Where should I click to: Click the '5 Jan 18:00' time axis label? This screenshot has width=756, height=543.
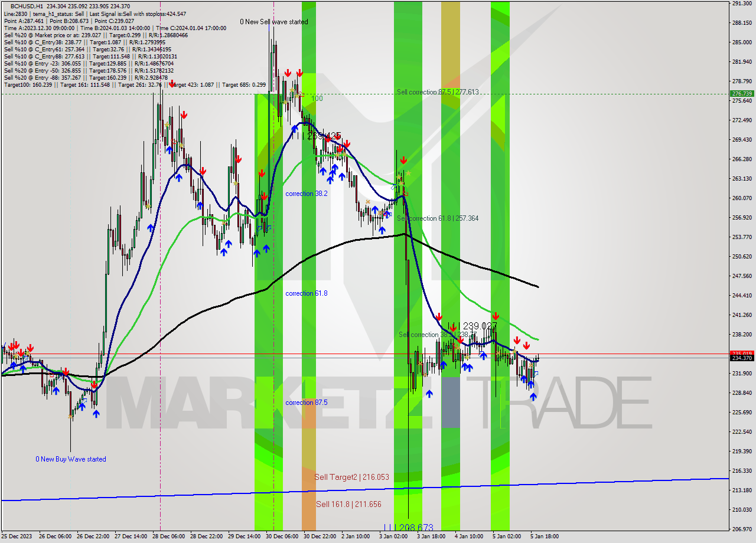[545, 537]
